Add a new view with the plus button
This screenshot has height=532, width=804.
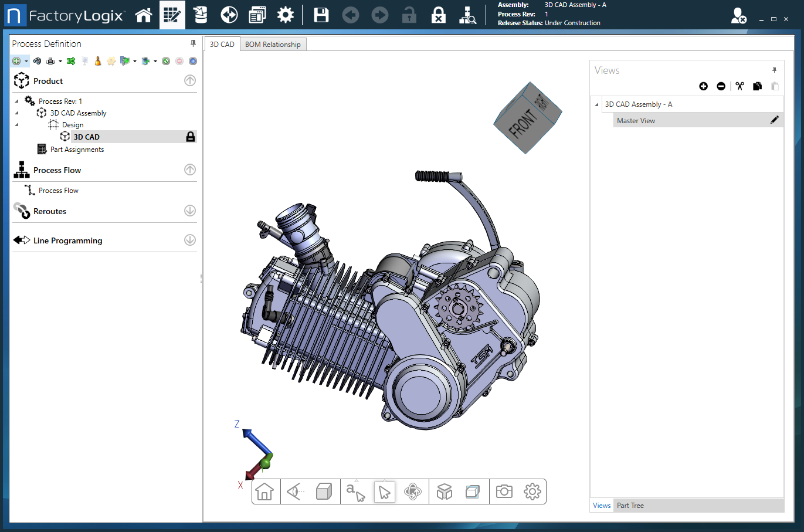(x=703, y=86)
